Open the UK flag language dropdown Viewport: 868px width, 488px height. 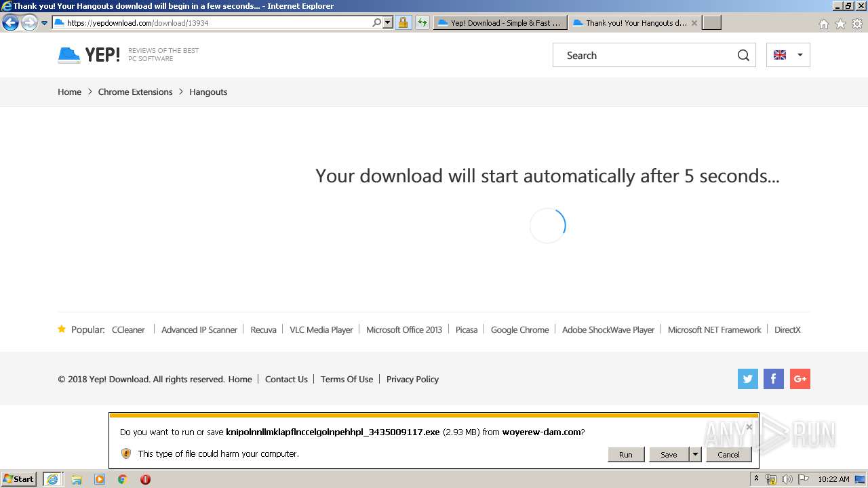(788, 55)
